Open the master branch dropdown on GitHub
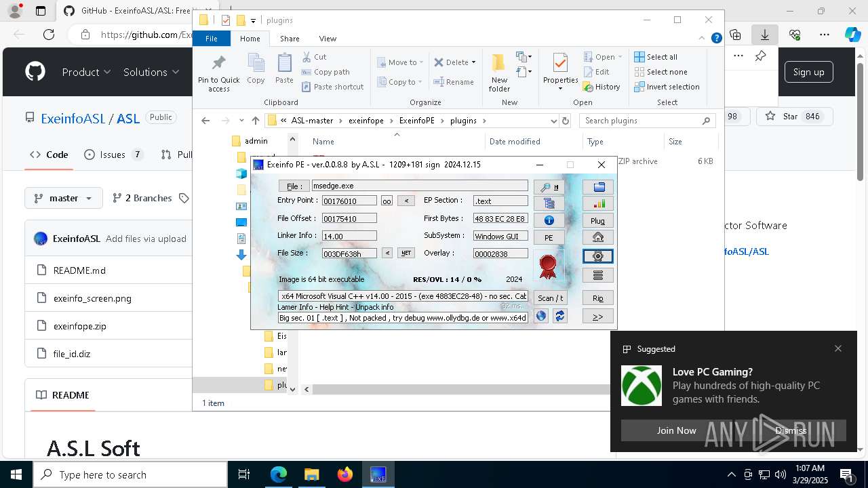 pos(64,198)
